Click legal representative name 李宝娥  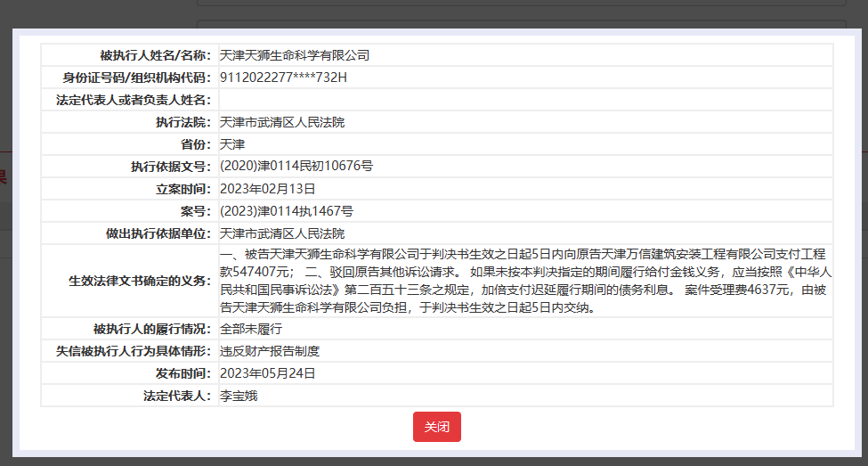point(239,396)
